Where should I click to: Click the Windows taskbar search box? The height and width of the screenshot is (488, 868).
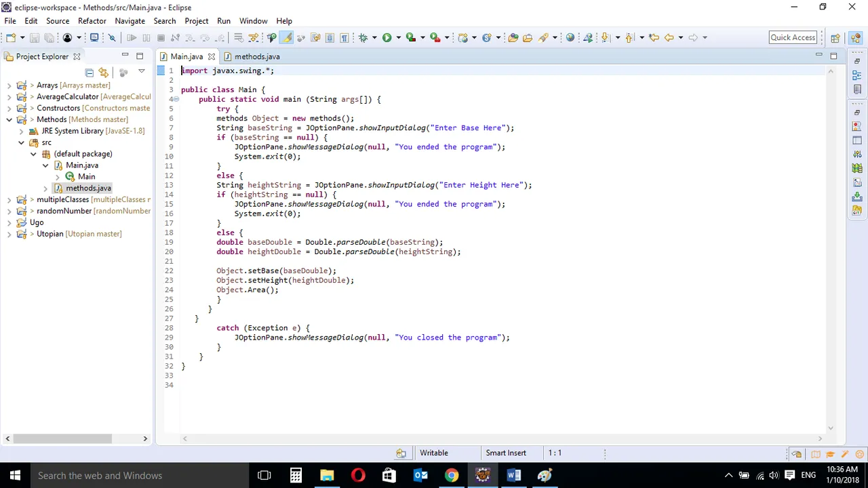tap(140, 475)
